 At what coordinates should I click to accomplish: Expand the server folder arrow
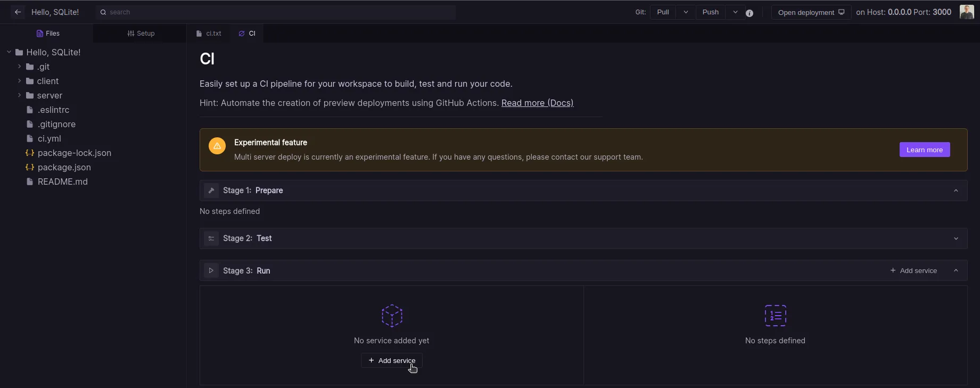pyautogui.click(x=20, y=95)
